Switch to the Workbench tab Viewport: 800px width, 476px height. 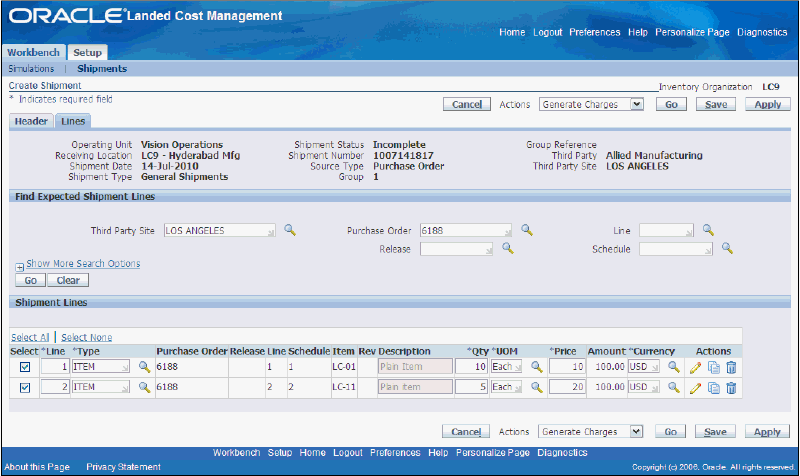(34, 52)
